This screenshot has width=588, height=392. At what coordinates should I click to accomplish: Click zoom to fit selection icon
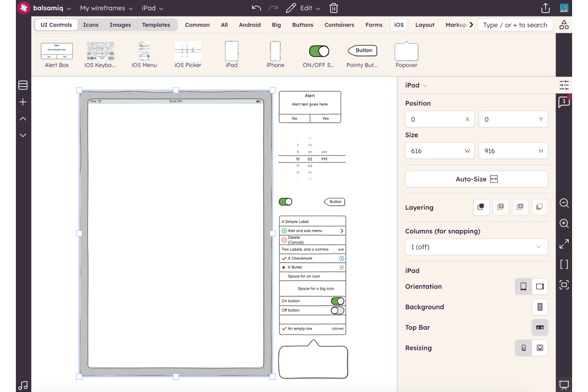564,285
